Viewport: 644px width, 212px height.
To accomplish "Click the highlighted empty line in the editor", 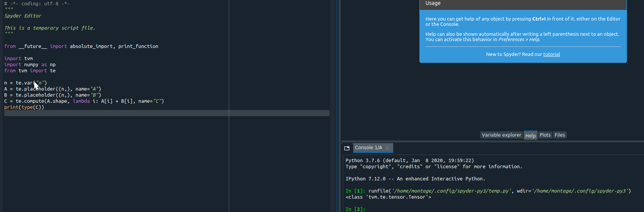I will pos(167,113).
